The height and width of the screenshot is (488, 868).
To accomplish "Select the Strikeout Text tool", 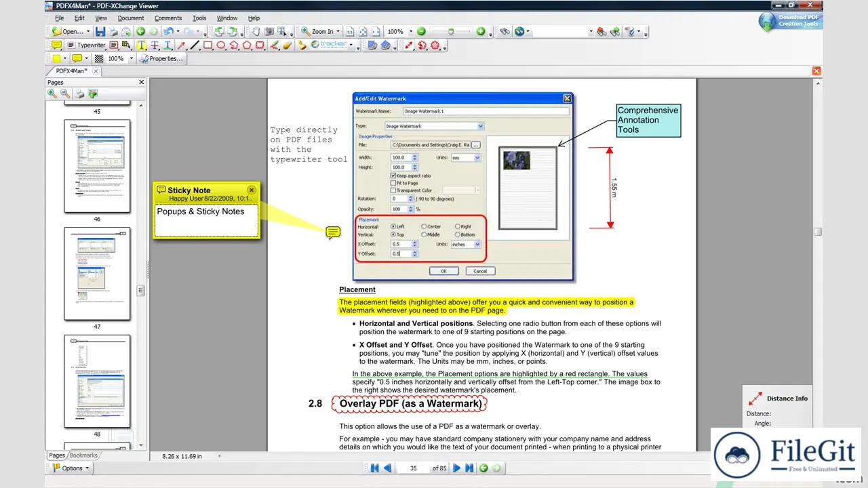I will (155, 45).
